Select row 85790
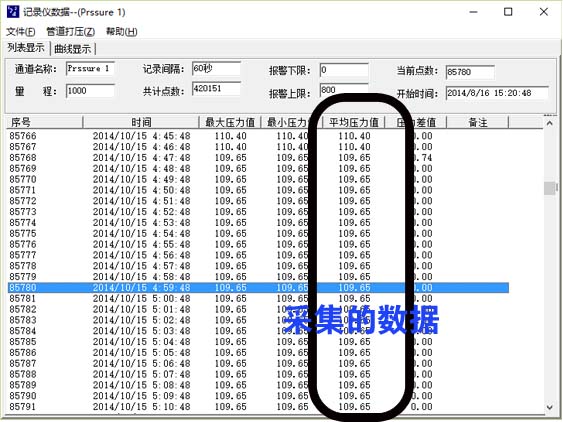Screen dimensions: 563x422 click(258, 396)
